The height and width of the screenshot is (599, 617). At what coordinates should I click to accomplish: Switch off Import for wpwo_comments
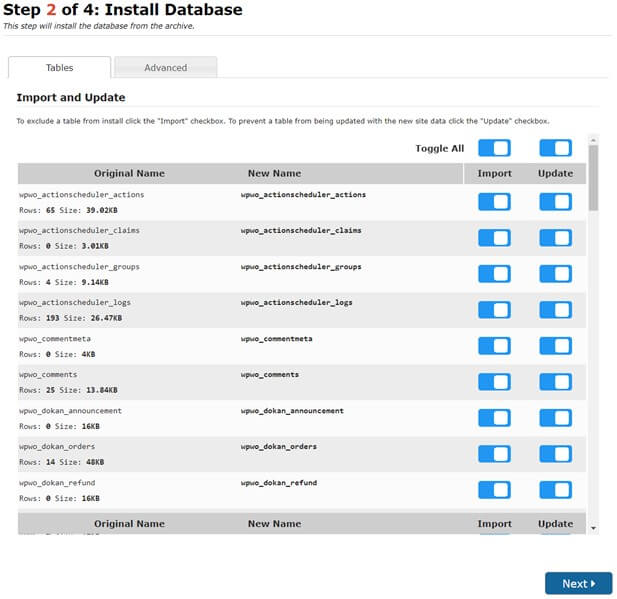tap(494, 381)
